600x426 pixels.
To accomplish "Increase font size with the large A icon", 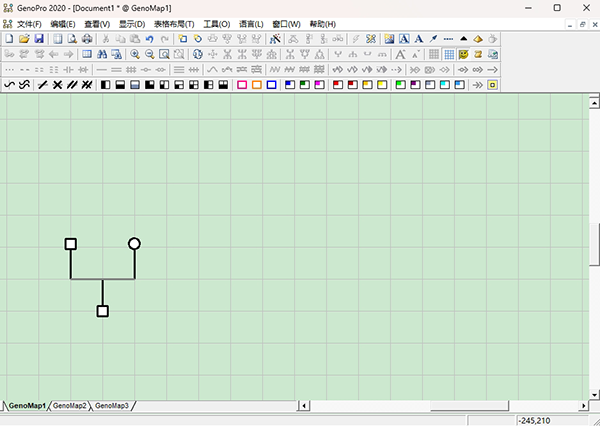I will [401, 54].
